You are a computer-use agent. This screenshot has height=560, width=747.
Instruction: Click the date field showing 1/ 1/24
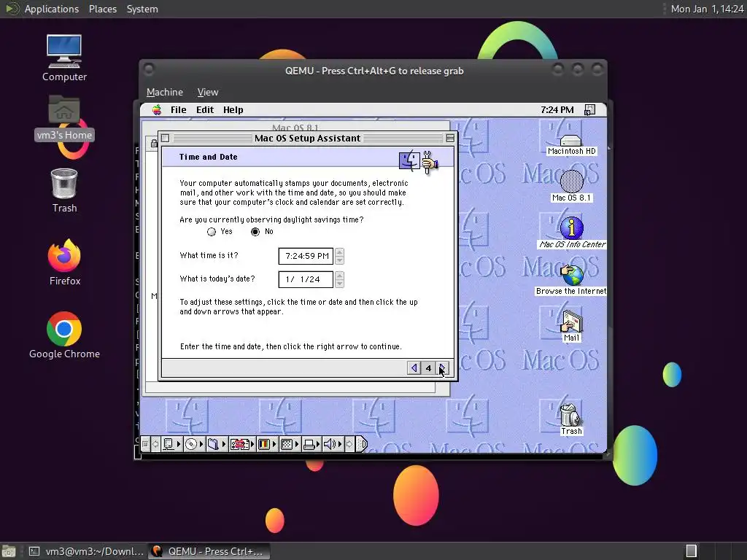pos(306,279)
